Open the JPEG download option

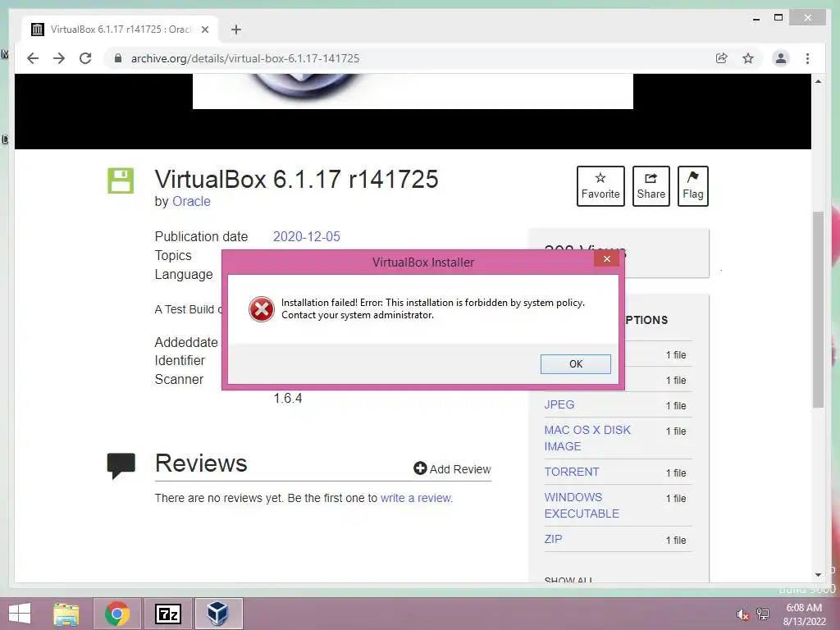(559, 404)
